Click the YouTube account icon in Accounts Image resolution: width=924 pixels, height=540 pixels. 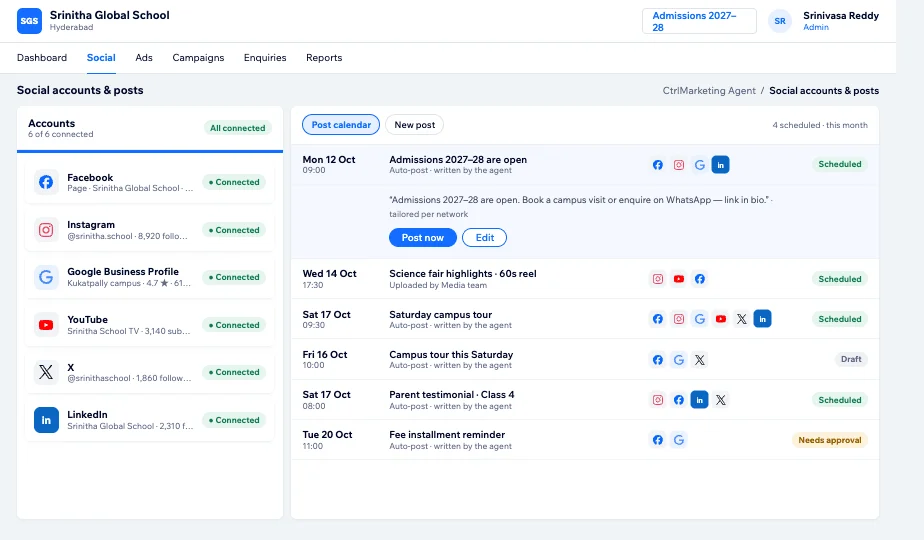[46, 325]
